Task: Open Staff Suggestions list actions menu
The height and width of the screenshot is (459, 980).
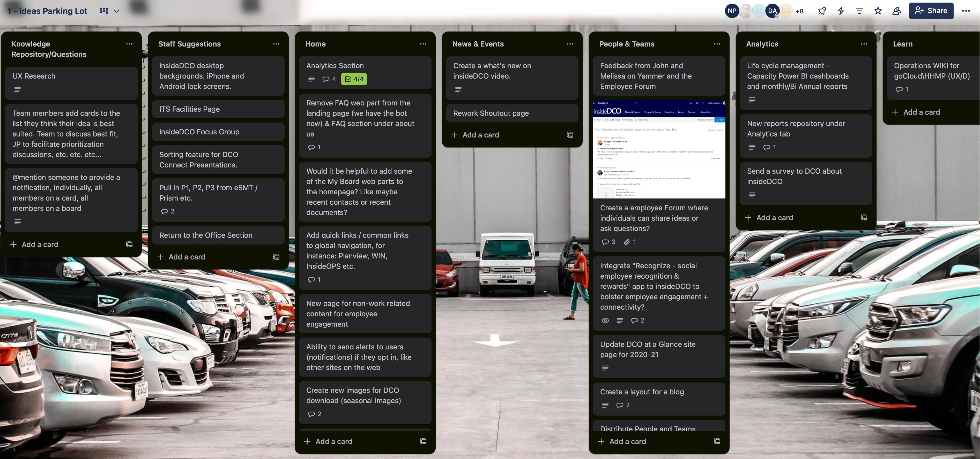Action: [276, 44]
